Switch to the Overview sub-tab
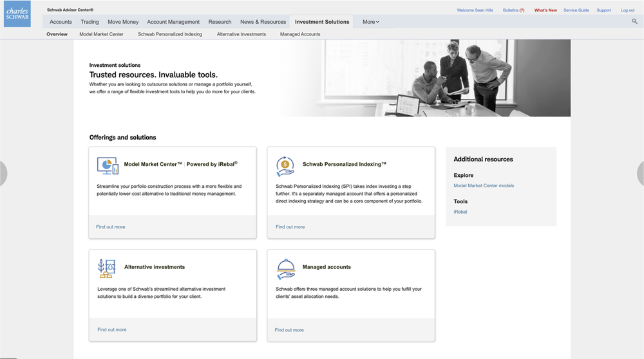Viewport: 644px width, 359px height. tap(57, 34)
